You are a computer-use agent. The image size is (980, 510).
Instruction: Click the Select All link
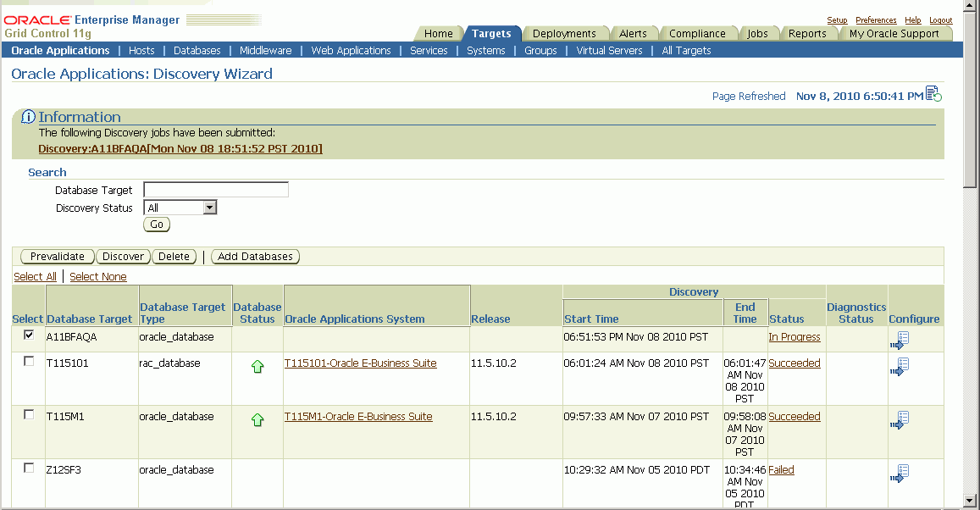35,277
